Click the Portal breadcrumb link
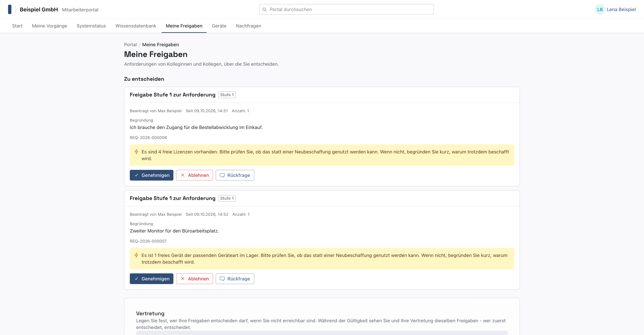 click(130, 45)
